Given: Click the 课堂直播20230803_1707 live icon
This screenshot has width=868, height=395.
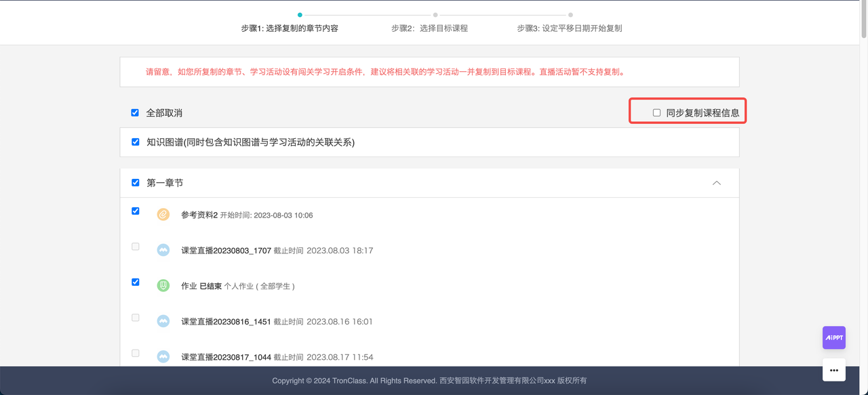Looking at the screenshot, I should point(163,250).
